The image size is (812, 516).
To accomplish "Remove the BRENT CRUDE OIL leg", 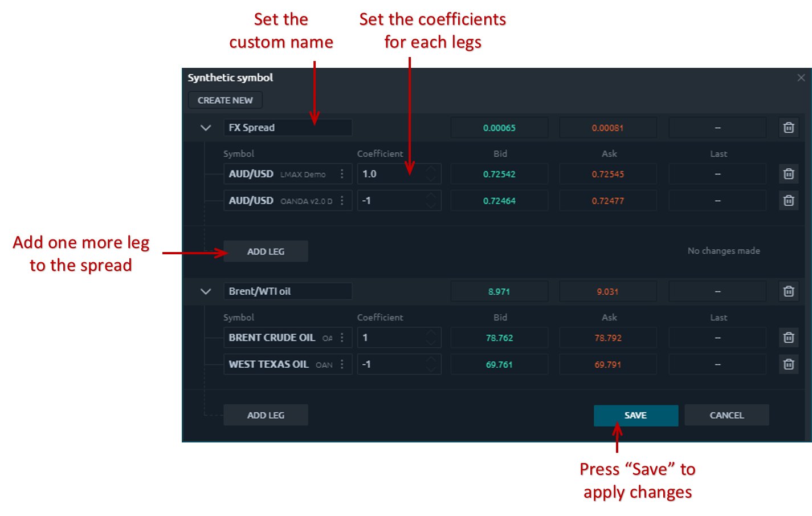I will tap(788, 338).
